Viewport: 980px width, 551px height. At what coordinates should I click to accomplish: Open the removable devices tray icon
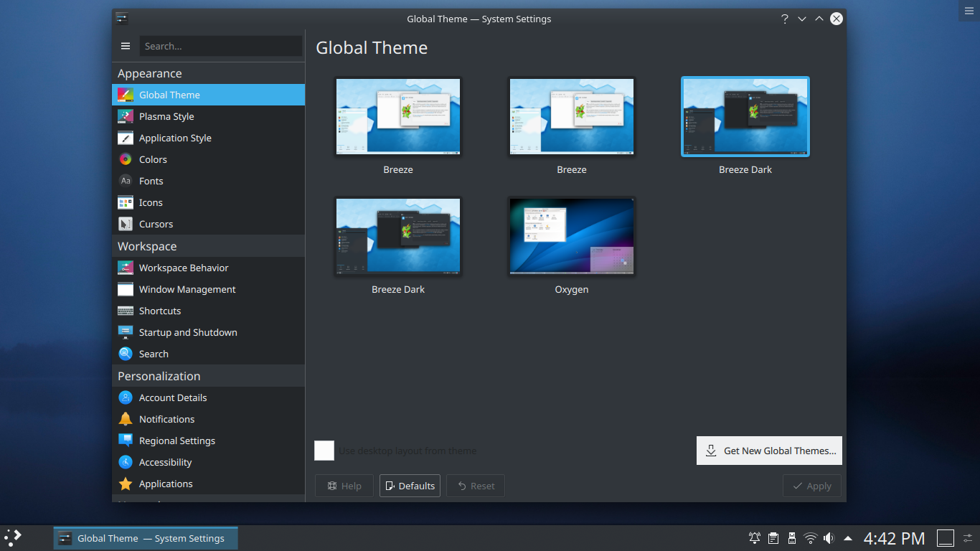pos(792,538)
